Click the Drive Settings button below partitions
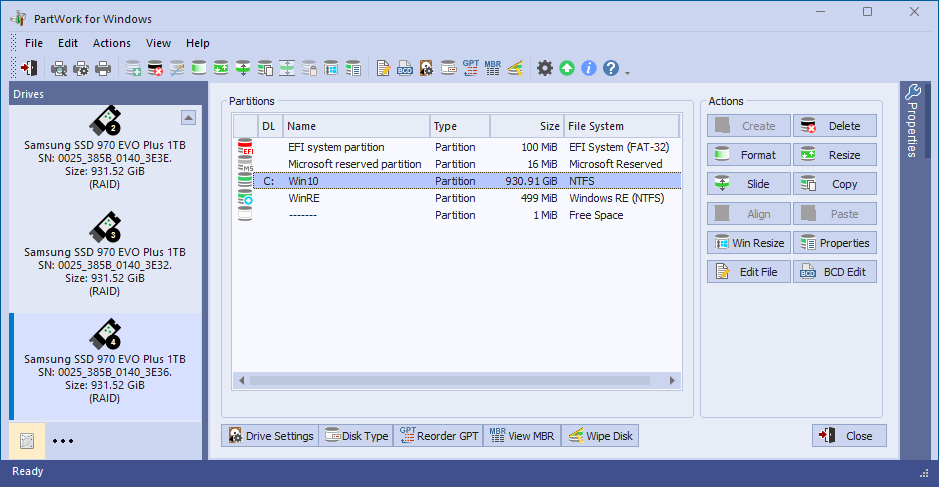 270,435
